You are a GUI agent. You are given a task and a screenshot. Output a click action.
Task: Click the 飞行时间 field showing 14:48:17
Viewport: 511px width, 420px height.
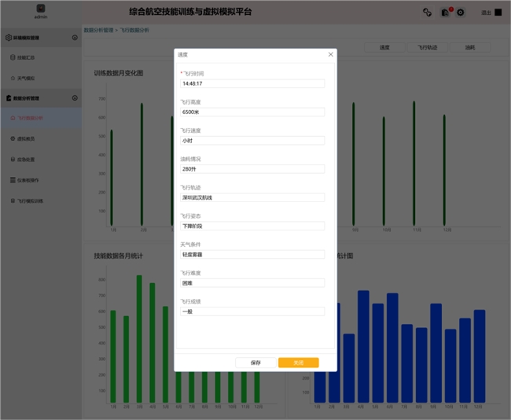252,83
